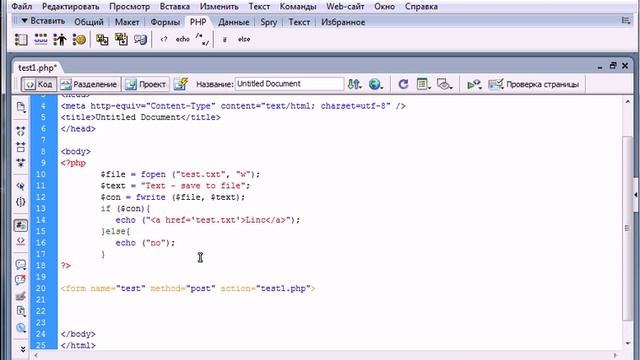Select Избранное insert tab
This screenshot has height=360, width=640.
tap(343, 22)
